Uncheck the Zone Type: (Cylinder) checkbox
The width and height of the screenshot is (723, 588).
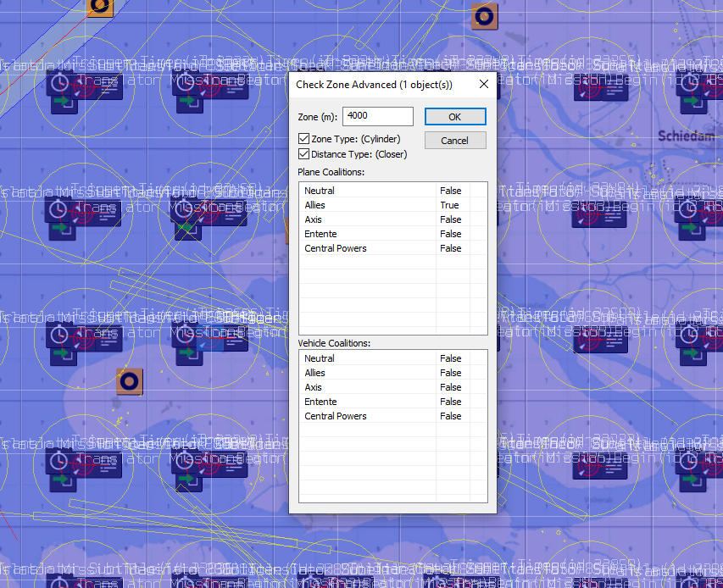(303, 139)
